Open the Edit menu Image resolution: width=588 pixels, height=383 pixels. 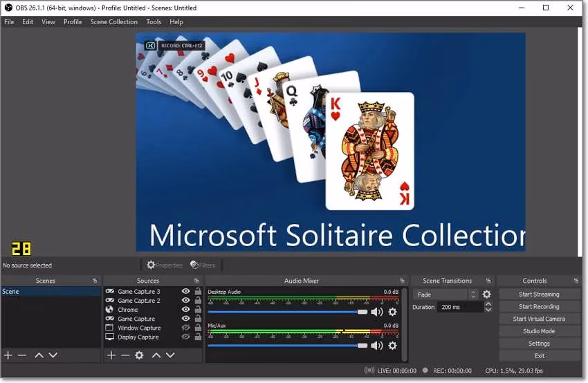28,21
